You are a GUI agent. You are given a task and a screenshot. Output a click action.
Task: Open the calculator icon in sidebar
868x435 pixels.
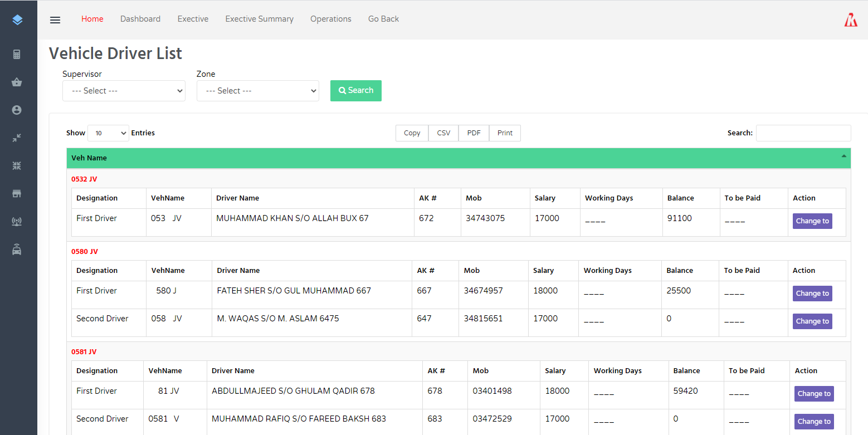click(x=17, y=54)
